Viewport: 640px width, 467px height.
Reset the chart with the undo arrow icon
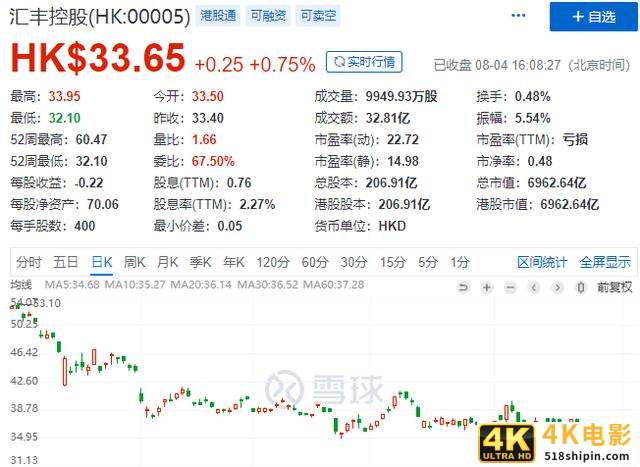tap(463, 288)
